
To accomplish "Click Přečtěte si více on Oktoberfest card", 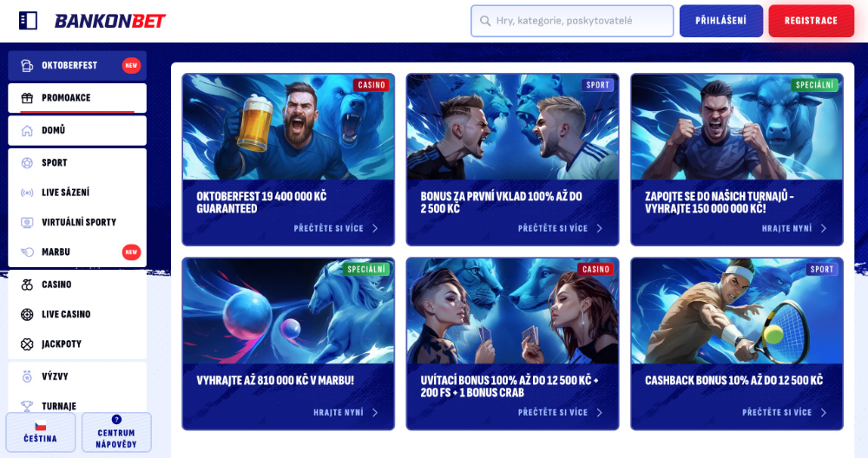I will pos(328,228).
